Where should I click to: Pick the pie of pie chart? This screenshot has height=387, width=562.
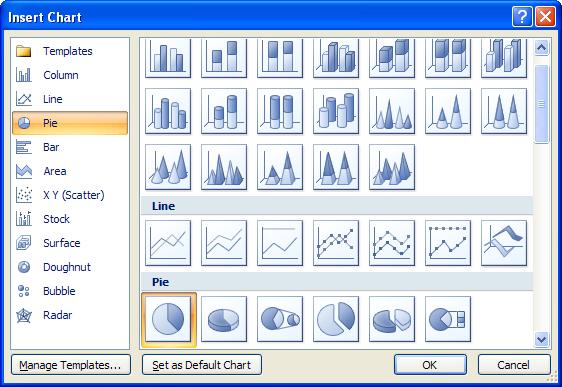[280, 319]
